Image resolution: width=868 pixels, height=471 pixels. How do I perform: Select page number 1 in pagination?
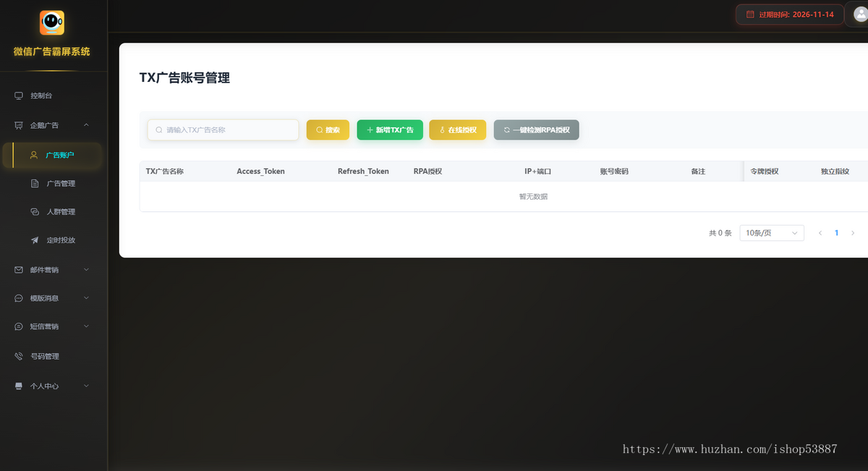point(837,233)
